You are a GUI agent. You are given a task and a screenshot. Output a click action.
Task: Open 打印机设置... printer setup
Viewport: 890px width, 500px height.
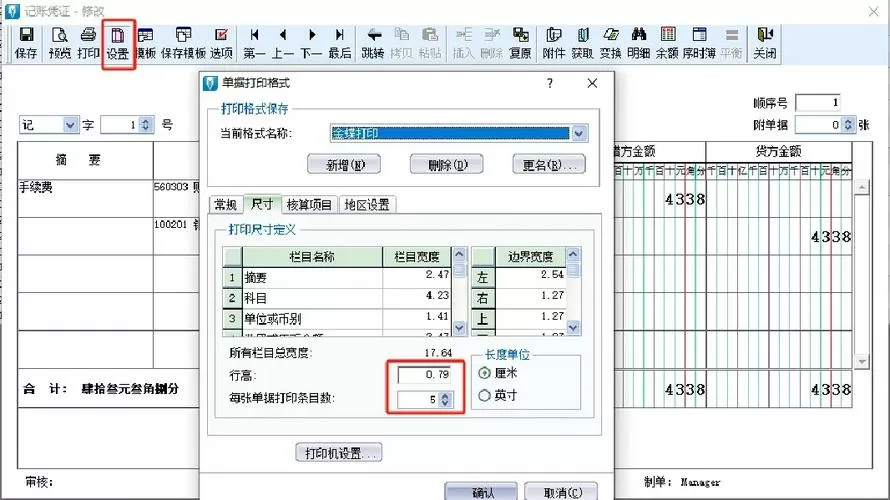click(339, 453)
